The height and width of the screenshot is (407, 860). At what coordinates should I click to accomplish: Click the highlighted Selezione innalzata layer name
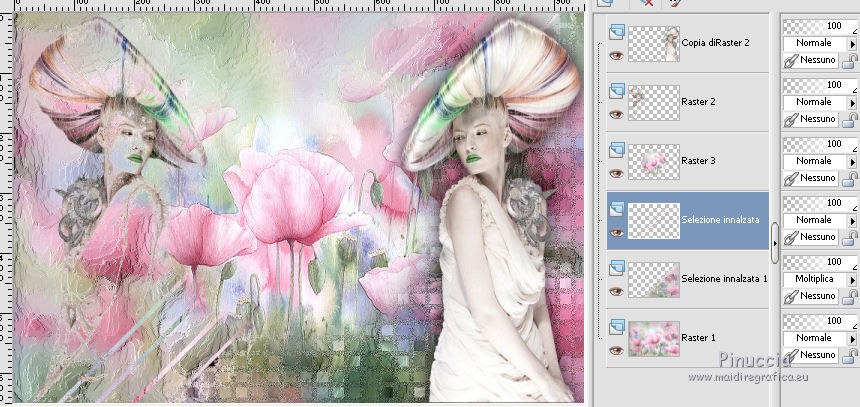pyautogui.click(x=720, y=220)
